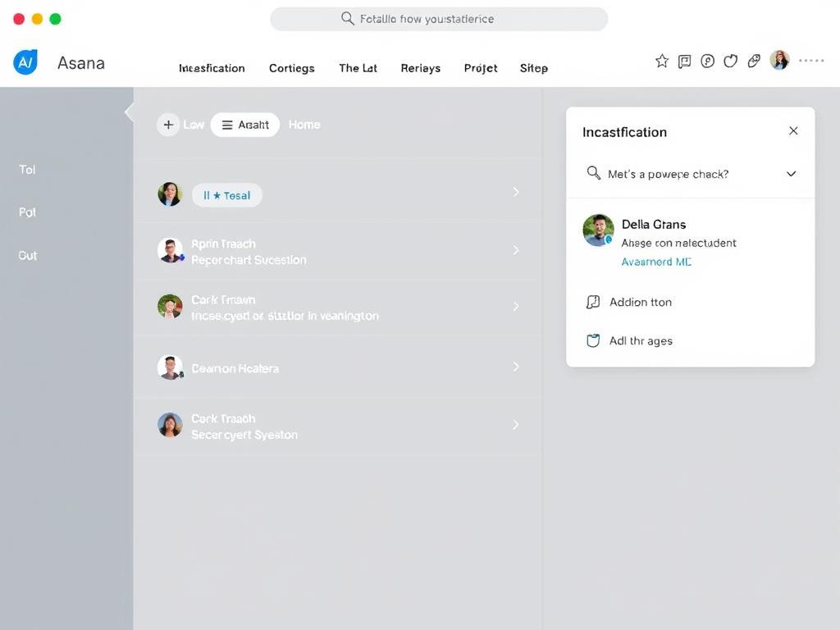
Task: Click the Reper chart Sucestion text
Action: point(249,260)
